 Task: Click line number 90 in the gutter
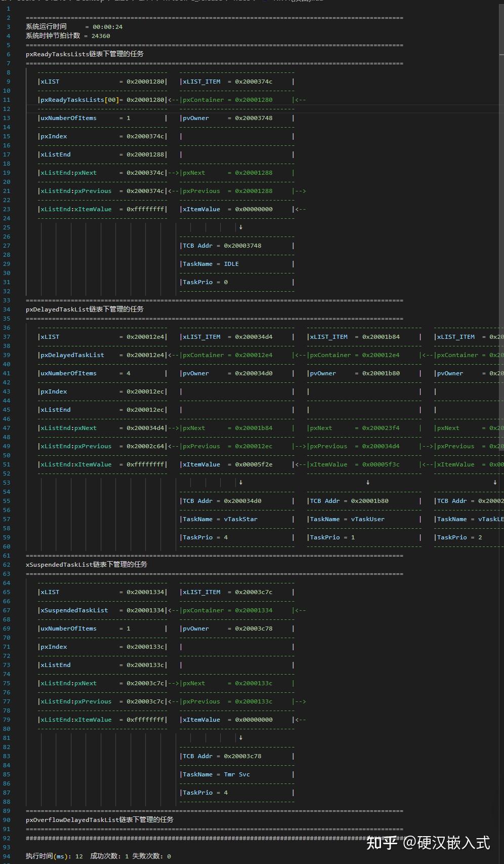pos(7,820)
